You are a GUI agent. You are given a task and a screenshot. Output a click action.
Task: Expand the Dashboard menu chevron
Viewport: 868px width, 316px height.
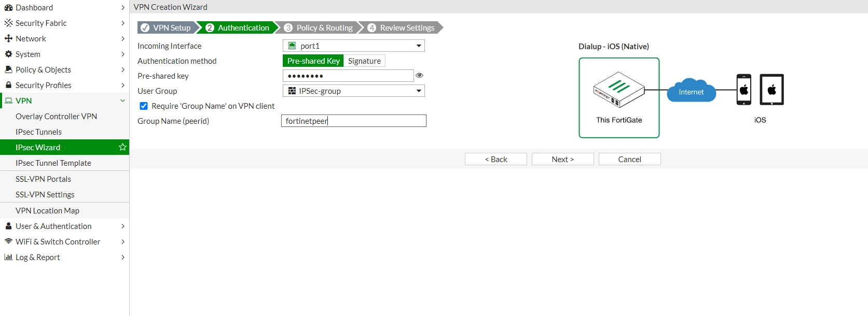[x=123, y=8]
